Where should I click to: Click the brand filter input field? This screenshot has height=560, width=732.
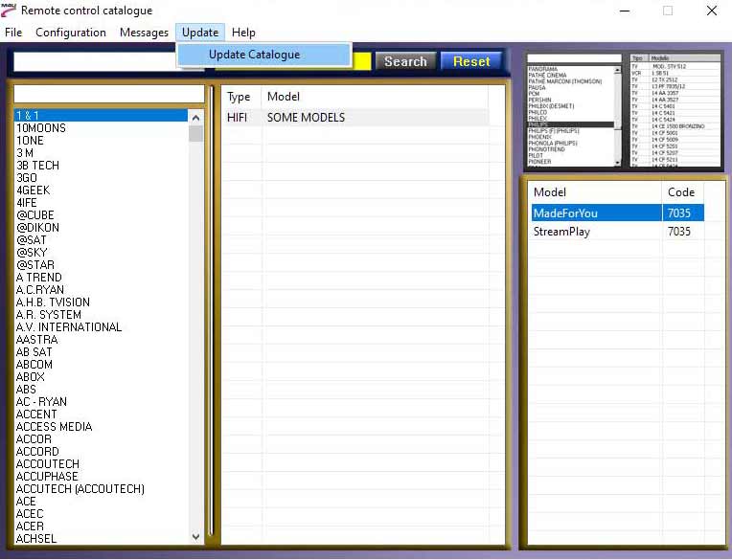[x=108, y=94]
